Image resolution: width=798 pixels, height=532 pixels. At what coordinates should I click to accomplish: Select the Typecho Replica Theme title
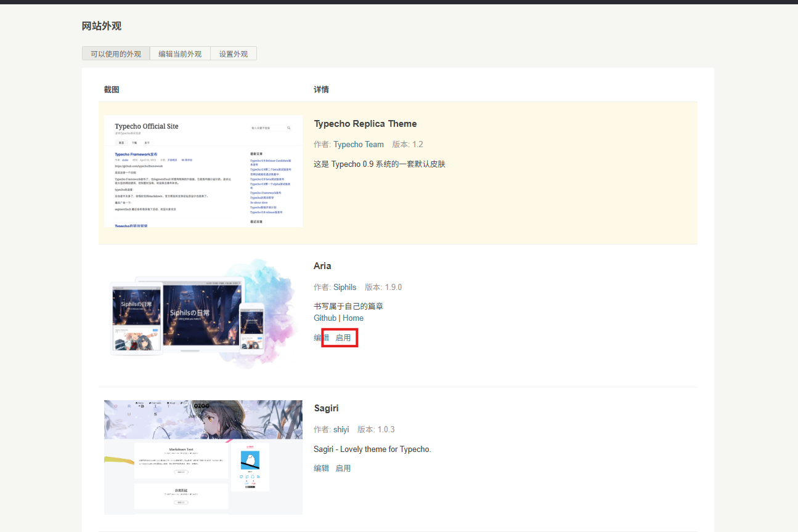click(x=365, y=124)
